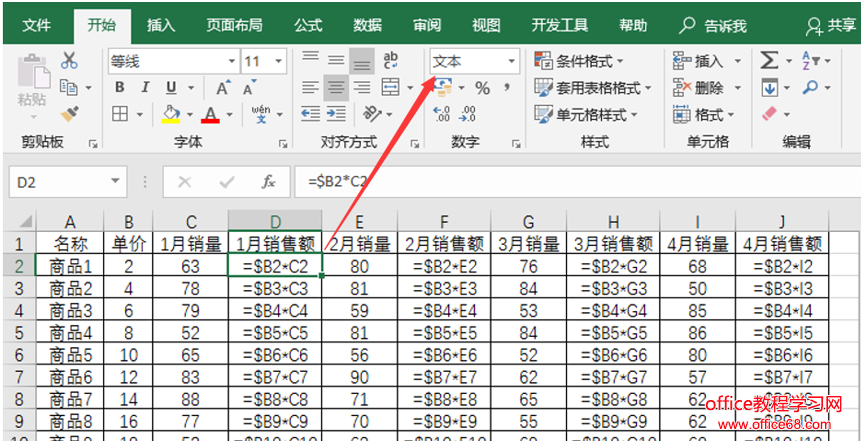Screen dimensions: 861x441
Task: Click the Cut scissors icon
Action: coord(69,60)
